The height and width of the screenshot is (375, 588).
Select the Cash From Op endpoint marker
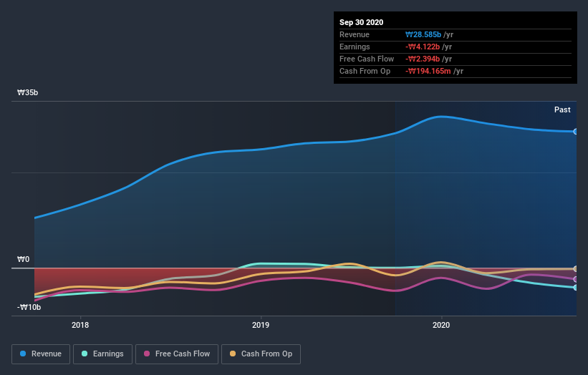(575, 268)
